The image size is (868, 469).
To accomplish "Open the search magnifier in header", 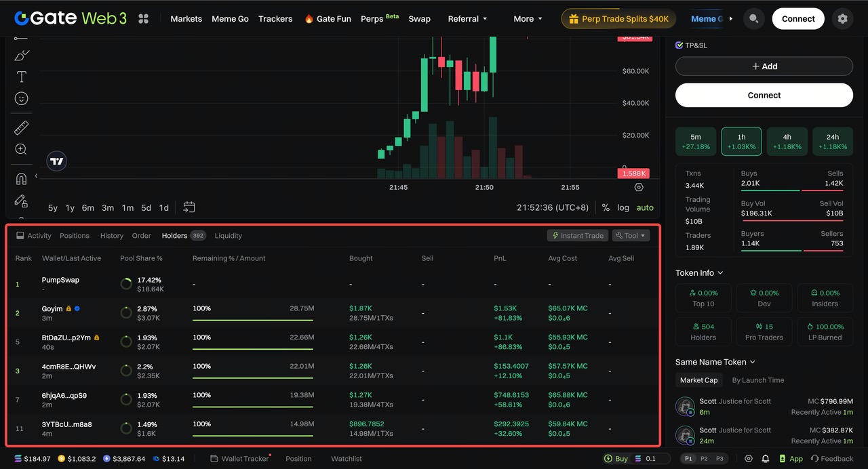I will coord(753,19).
